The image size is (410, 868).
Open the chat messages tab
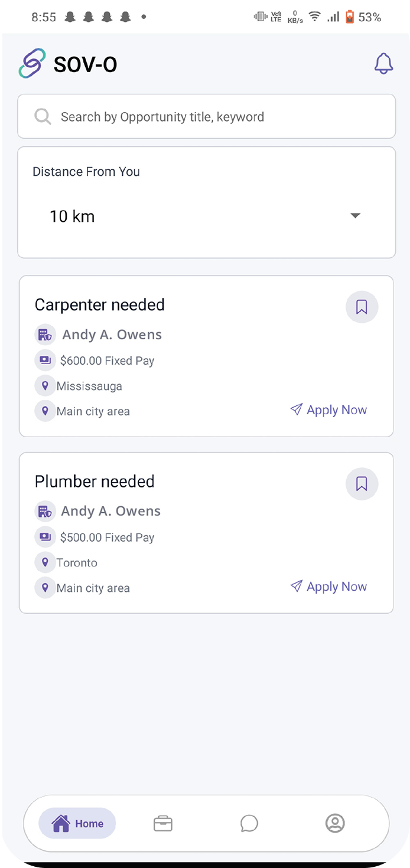[x=249, y=823]
